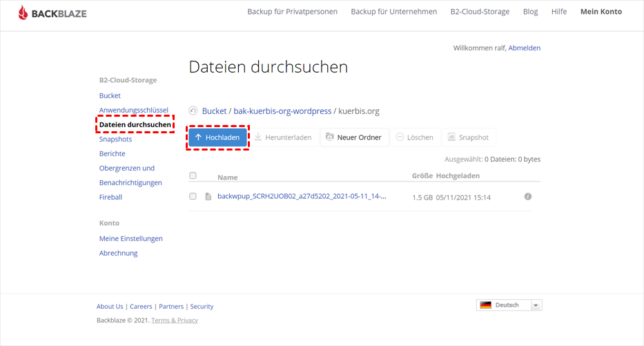Open Fireball in sidebar
Viewport: 644px width, 346px height.
110,197
